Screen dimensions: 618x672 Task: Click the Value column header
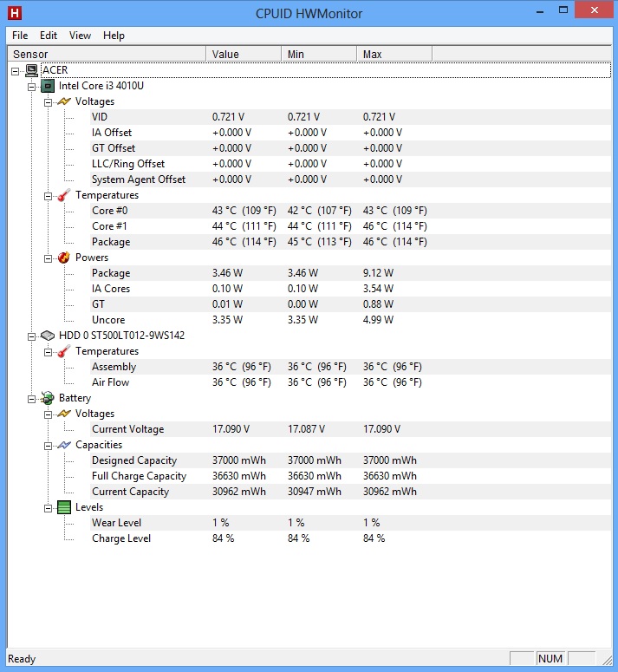point(244,54)
